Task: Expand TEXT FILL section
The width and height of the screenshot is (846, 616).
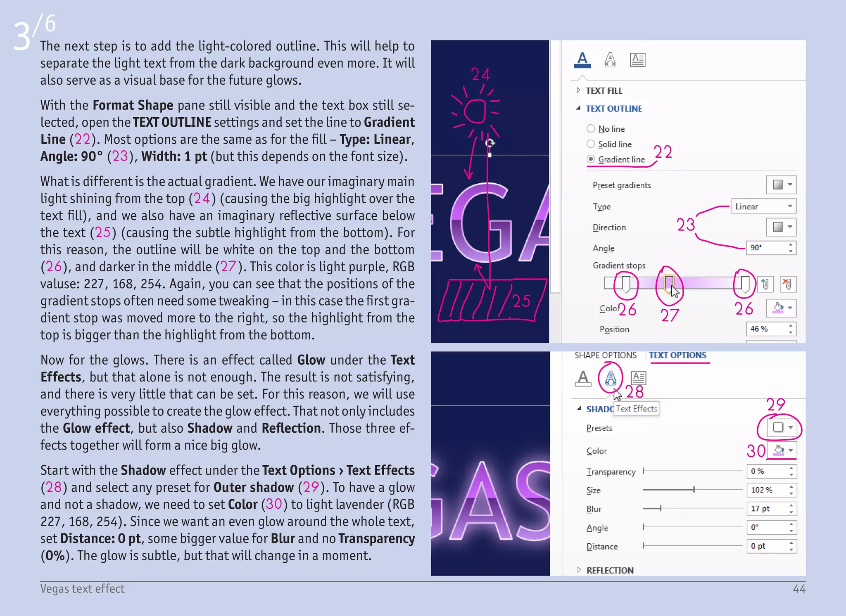Action: pos(600,90)
